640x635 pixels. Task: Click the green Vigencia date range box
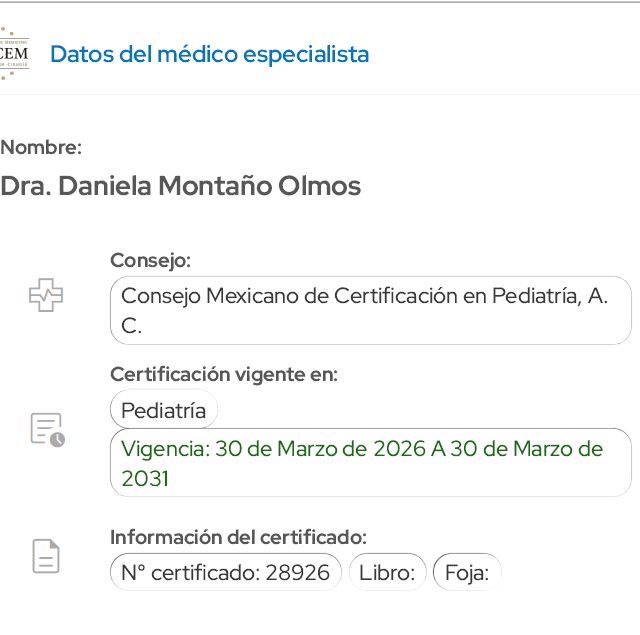(x=371, y=462)
